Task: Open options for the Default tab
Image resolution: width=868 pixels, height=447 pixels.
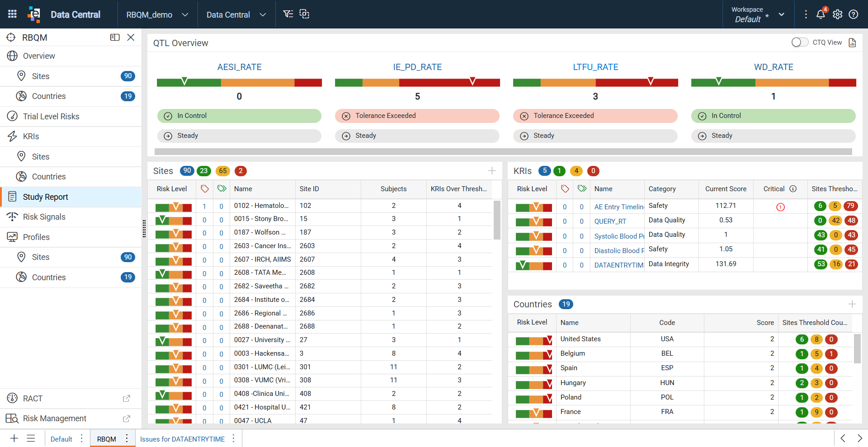Action: point(81,438)
